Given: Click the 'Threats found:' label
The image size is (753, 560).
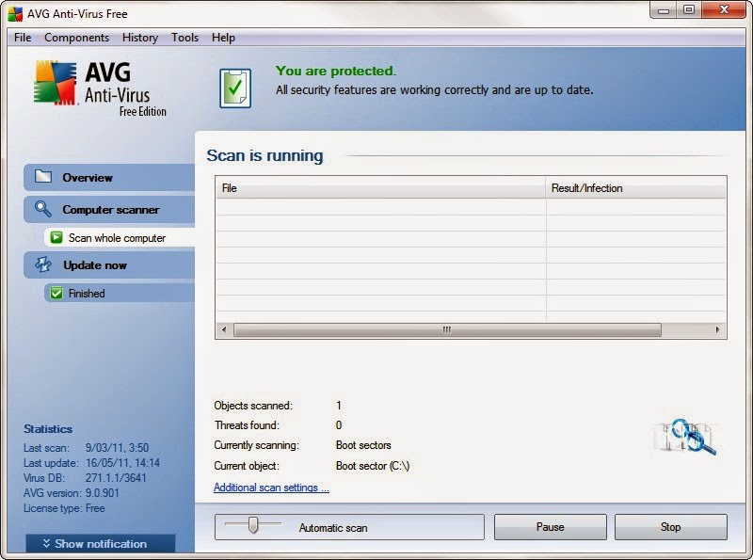Looking at the screenshot, I should (247, 425).
